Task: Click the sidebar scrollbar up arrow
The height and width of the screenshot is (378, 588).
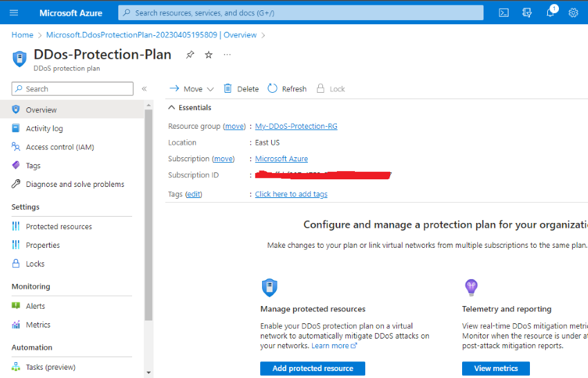Action: click(149, 105)
